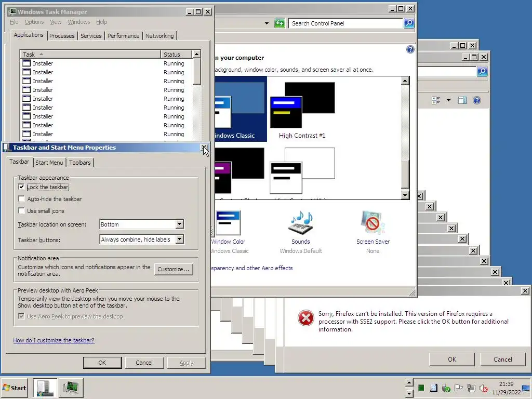Click the red error icon in Firefox dialog
Image resolution: width=532 pixels, height=399 pixels.
pos(305,318)
